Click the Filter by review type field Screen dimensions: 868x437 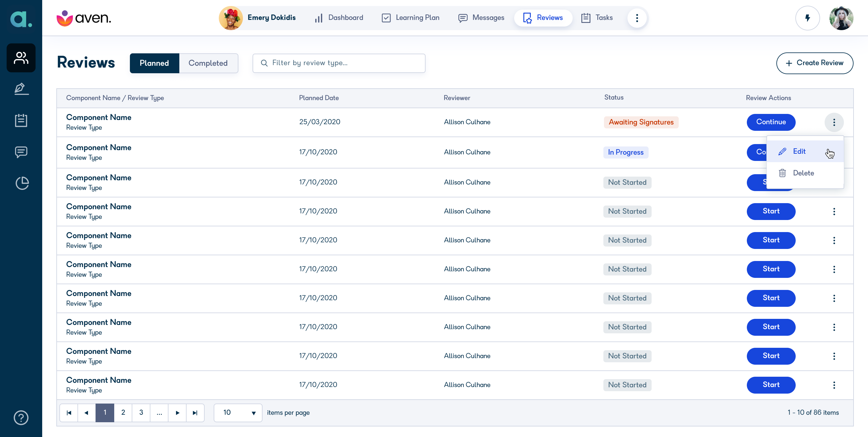pos(339,63)
